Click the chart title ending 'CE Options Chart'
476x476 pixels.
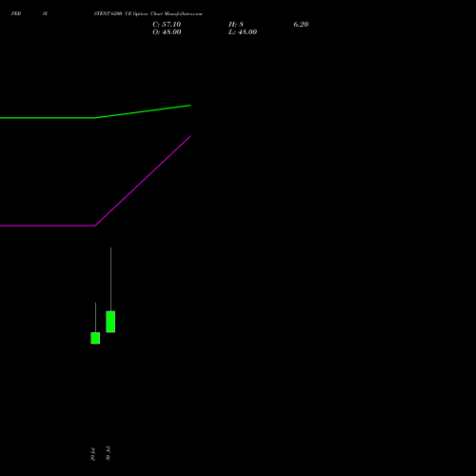(148, 14)
